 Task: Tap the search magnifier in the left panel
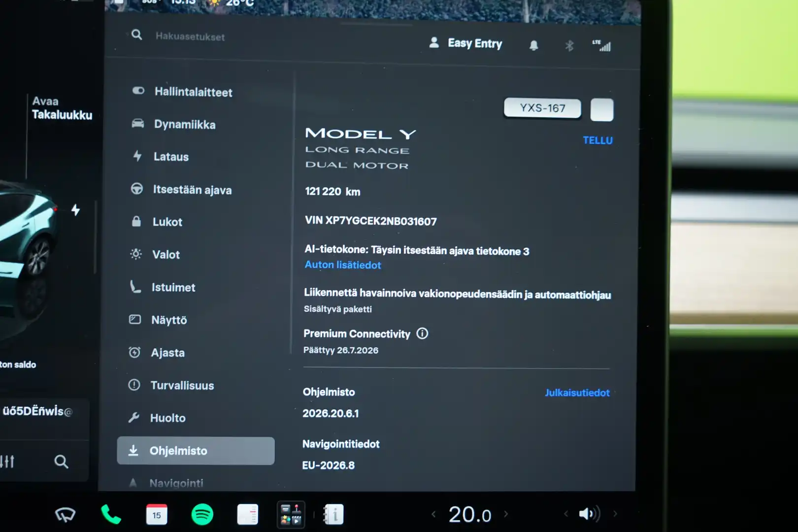tap(61, 462)
